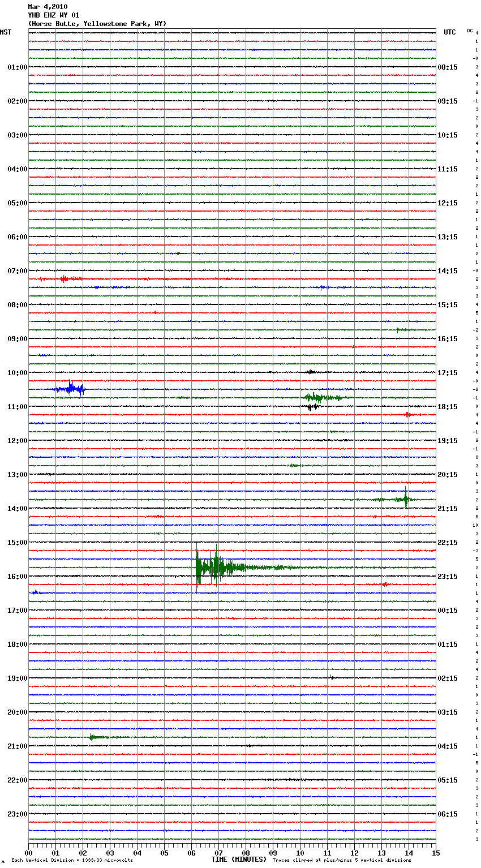Click the 07:00 MST time label
The image size is (481, 868).
click(18, 271)
